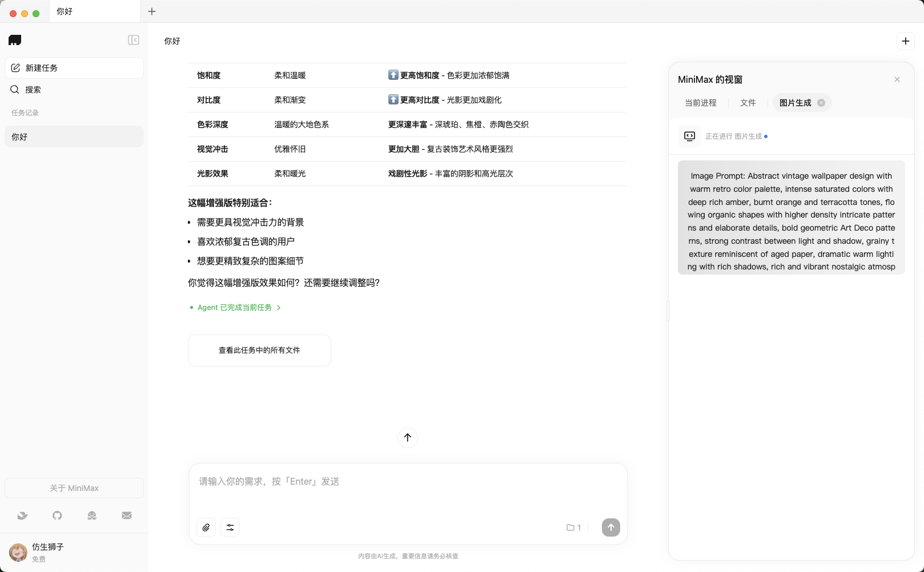Image resolution: width=924 pixels, height=572 pixels.
Task: Open a new browser tab with plus
Action: (152, 11)
